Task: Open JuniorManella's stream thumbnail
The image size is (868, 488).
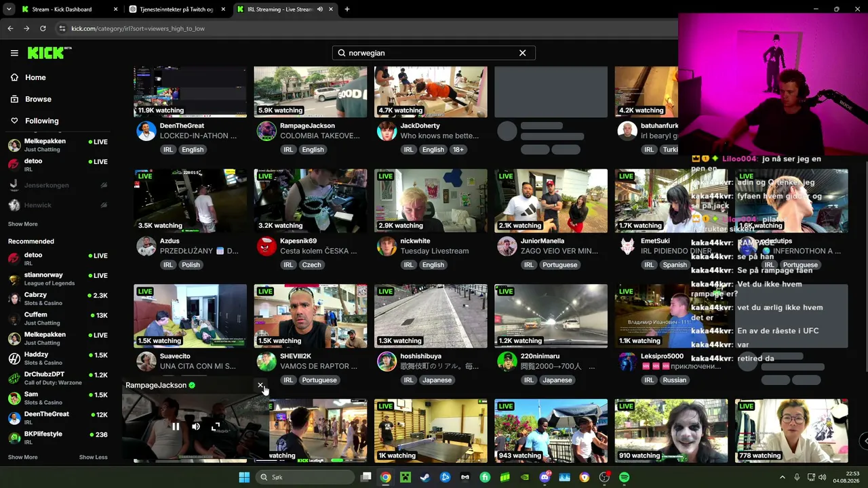Action: point(551,201)
